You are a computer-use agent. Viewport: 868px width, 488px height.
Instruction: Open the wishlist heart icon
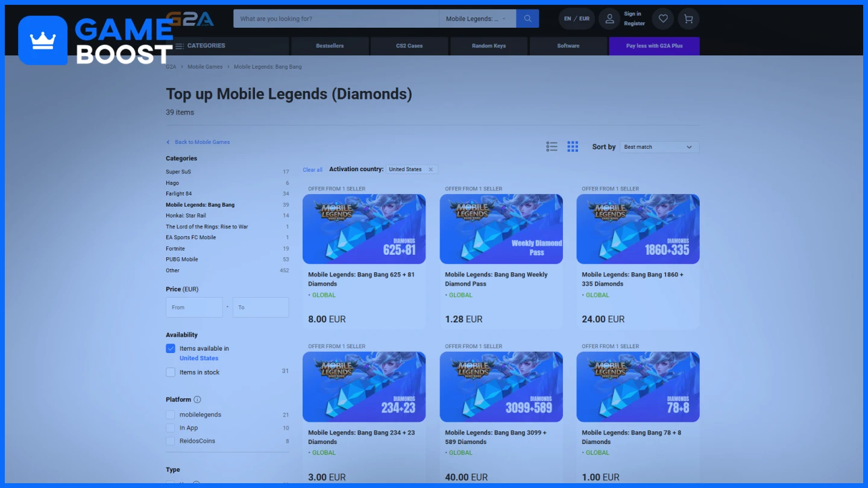pyautogui.click(x=663, y=19)
